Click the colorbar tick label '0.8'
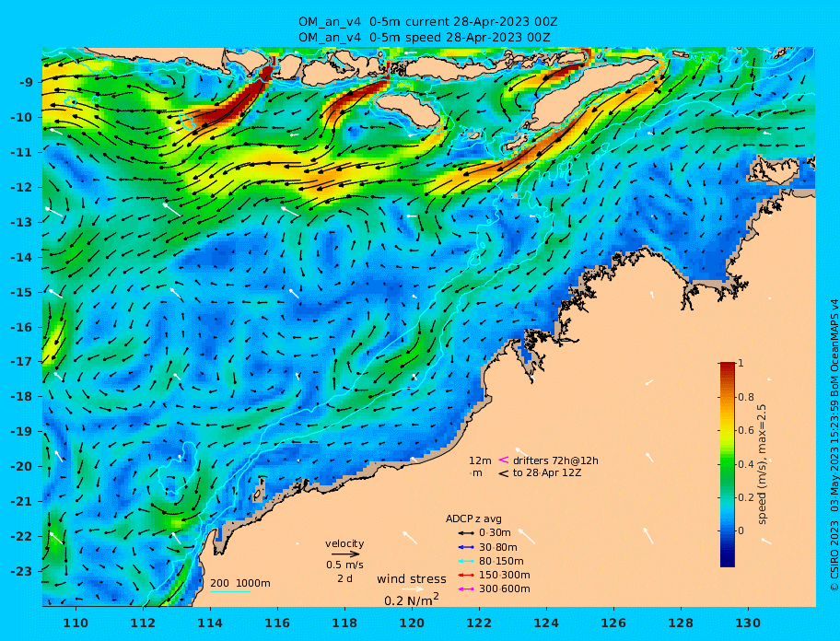The height and width of the screenshot is (641, 840). coord(746,397)
